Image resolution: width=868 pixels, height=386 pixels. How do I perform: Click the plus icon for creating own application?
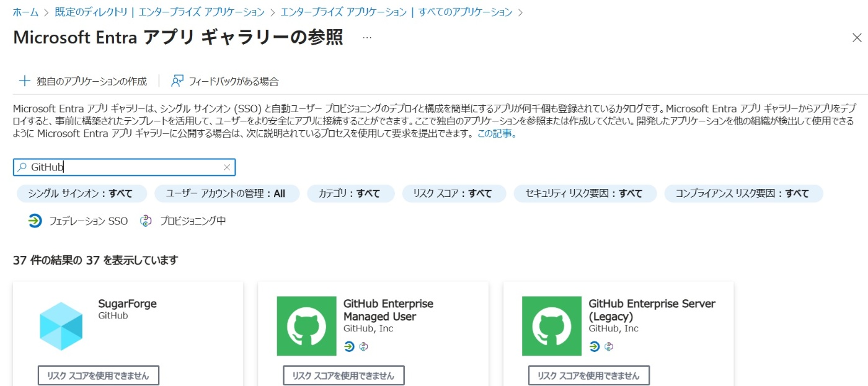point(25,81)
